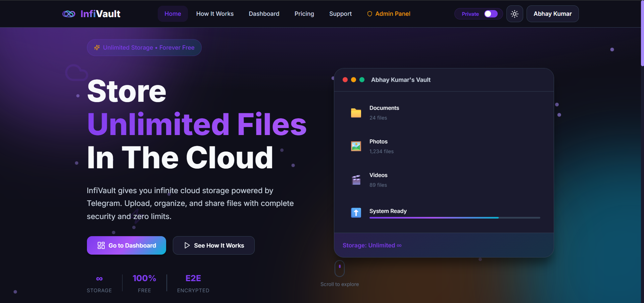
Task: Click the System Ready progress bar
Action: [455, 218]
